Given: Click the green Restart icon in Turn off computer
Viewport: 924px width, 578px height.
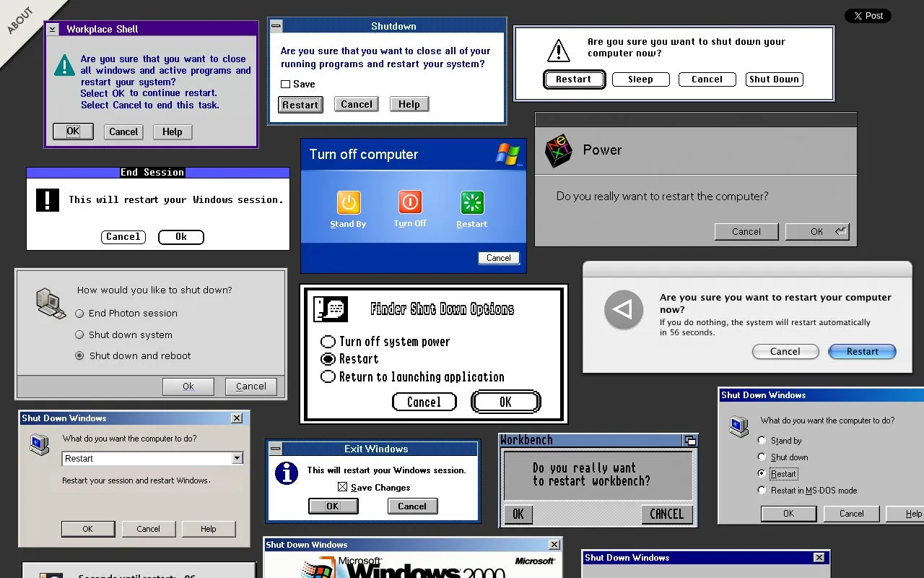Looking at the screenshot, I should click(472, 202).
